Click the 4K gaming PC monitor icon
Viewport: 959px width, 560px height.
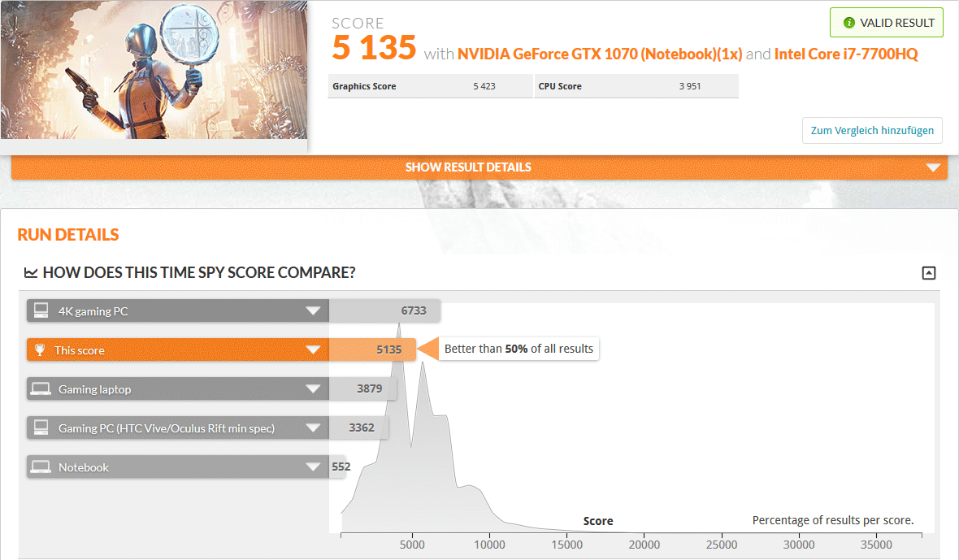[x=41, y=311]
